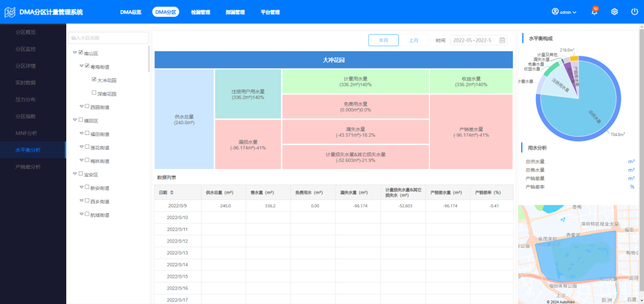Check the 西丽街道 checkbox

[x=87, y=106]
